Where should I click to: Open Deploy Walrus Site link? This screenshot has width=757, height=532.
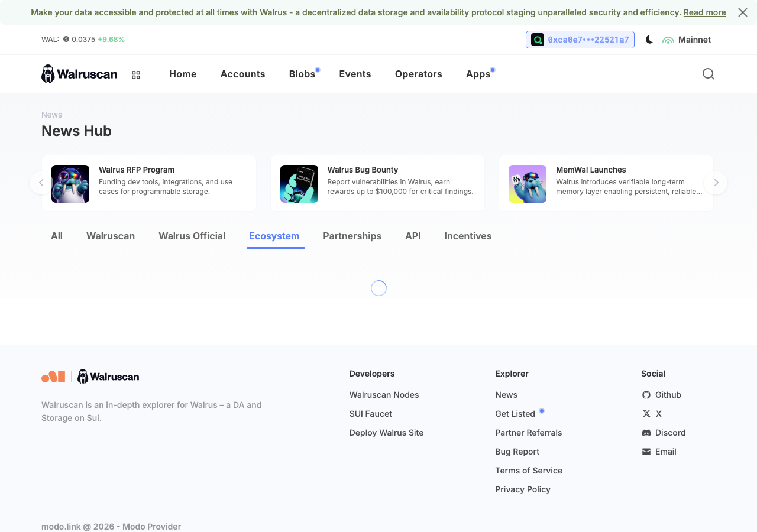click(387, 433)
